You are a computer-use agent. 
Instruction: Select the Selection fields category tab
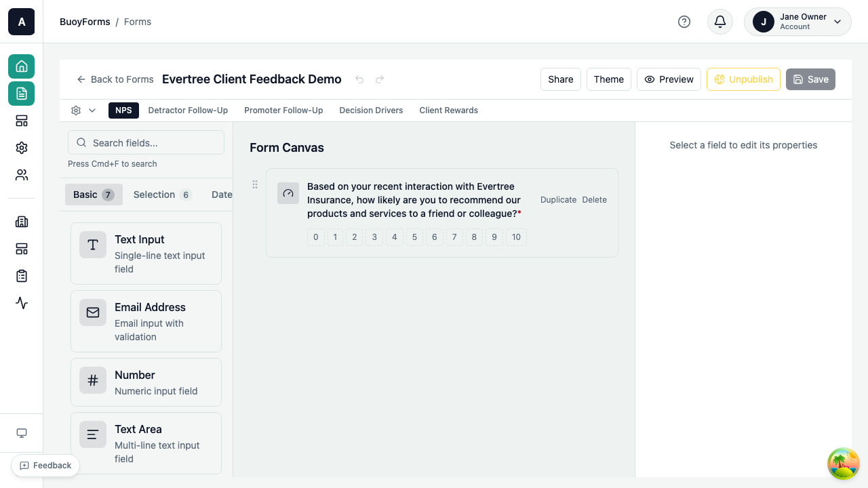(x=161, y=195)
